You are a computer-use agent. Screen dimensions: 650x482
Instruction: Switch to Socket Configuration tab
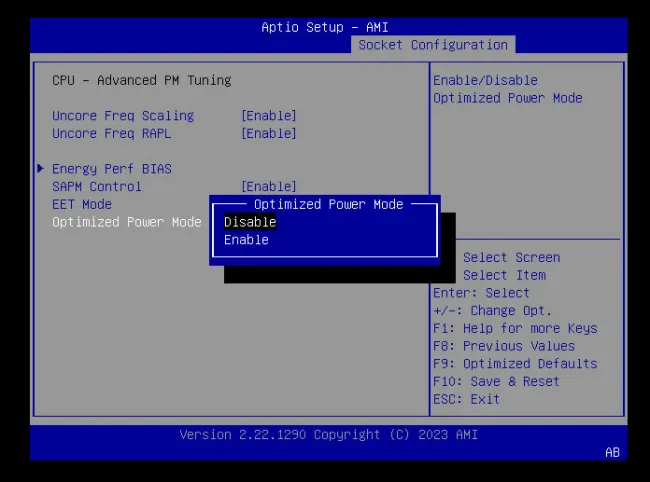pyautogui.click(x=433, y=45)
